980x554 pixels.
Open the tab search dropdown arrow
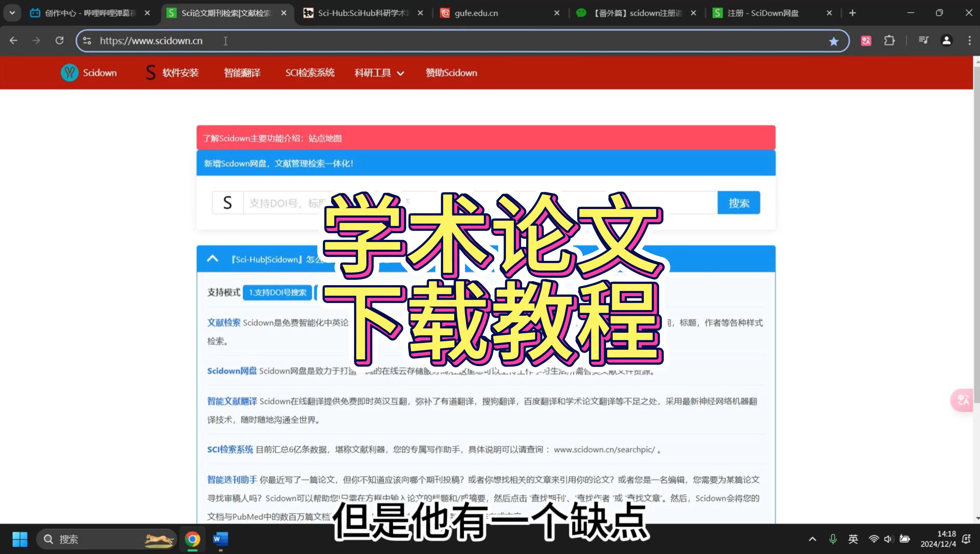[12, 13]
